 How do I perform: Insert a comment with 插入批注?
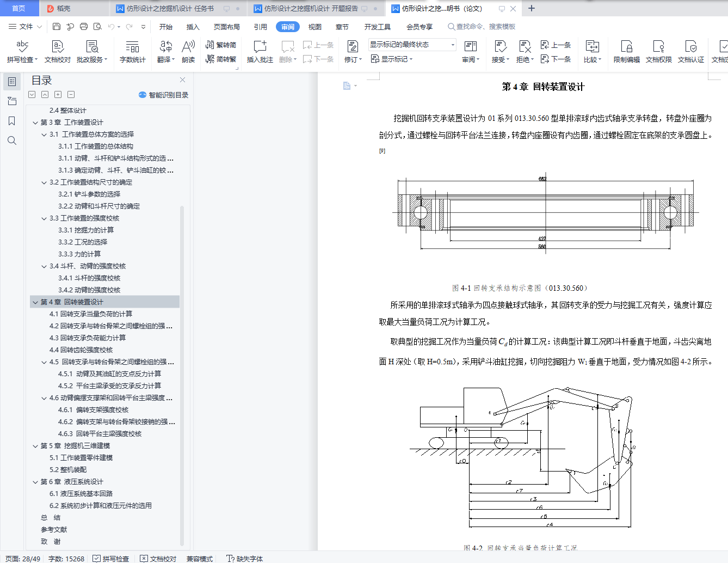[260, 52]
